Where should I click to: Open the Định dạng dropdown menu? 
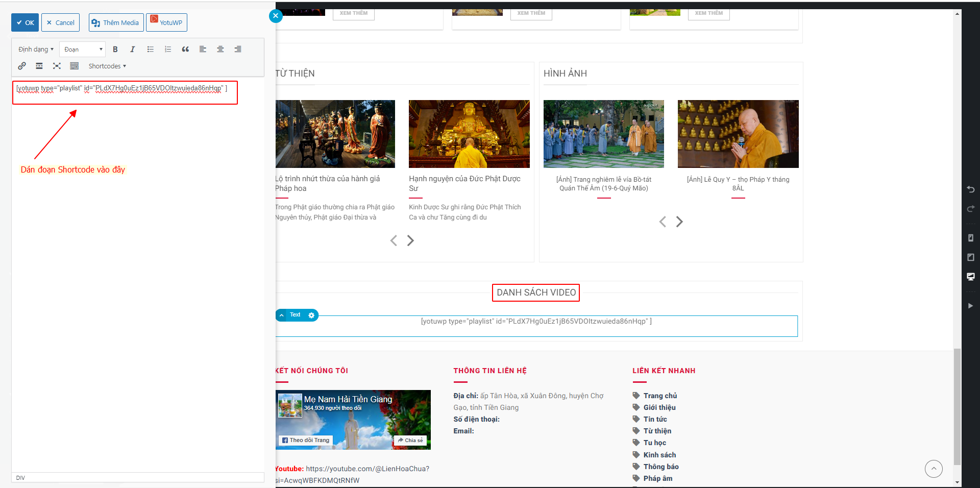click(36, 50)
